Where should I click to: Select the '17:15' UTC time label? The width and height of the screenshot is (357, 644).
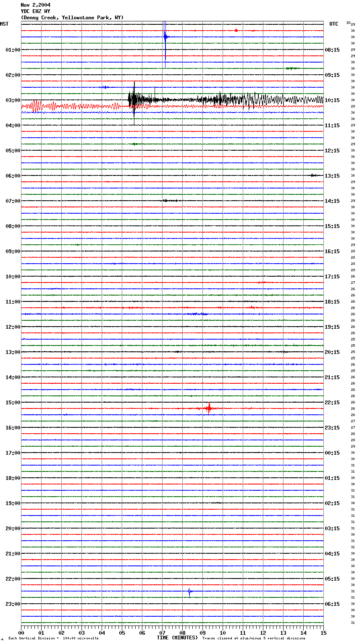click(332, 277)
